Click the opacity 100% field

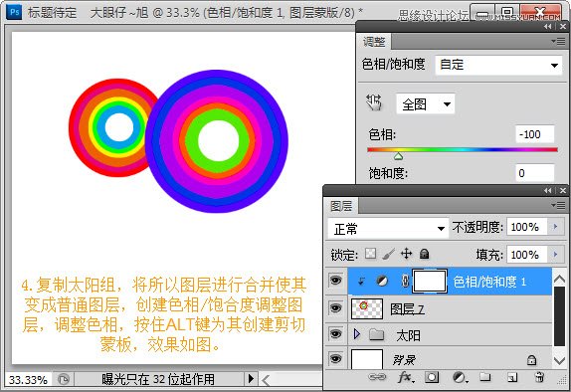pyautogui.click(x=527, y=227)
